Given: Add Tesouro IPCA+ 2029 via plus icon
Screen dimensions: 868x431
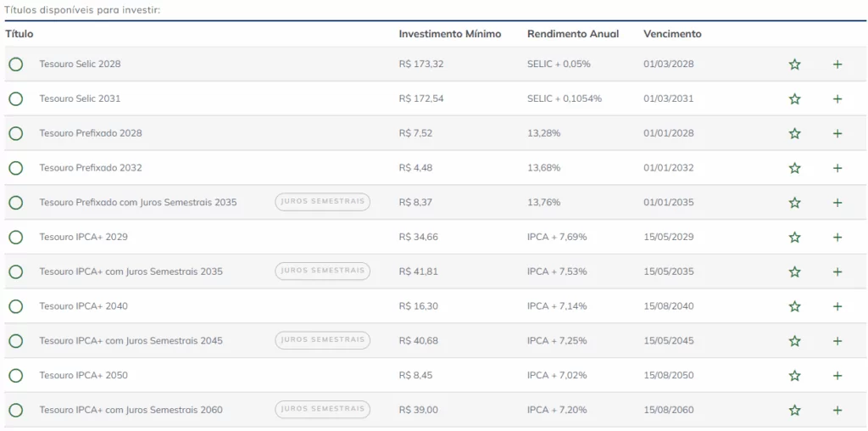Looking at the screenshot, I should click(x=837, y=237).
